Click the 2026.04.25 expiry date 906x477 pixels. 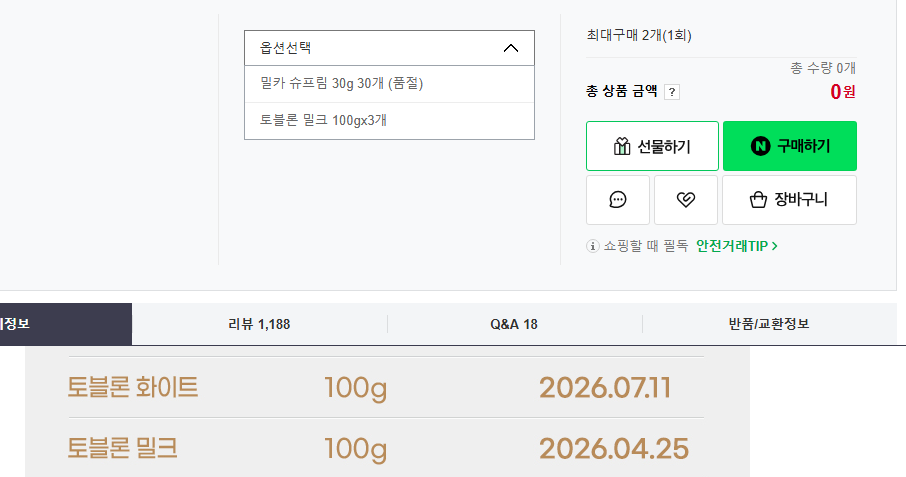614,448
